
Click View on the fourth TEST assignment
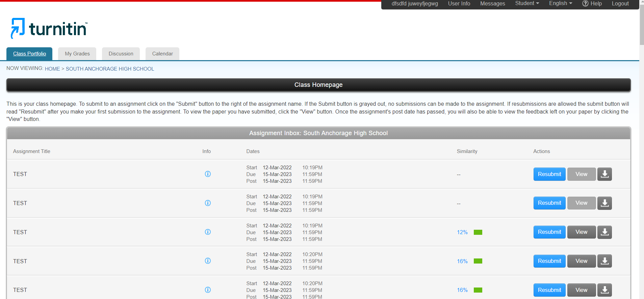582,261
